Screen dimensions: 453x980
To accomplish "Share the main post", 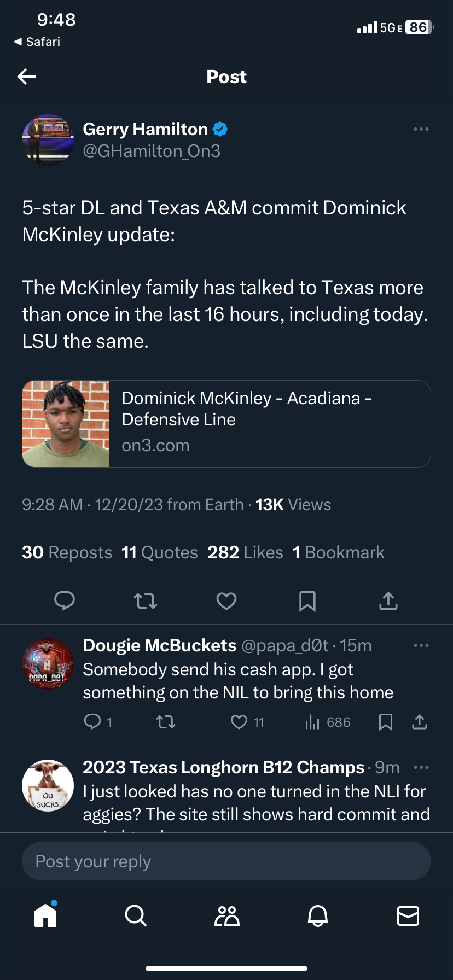I will coord(388,601).
